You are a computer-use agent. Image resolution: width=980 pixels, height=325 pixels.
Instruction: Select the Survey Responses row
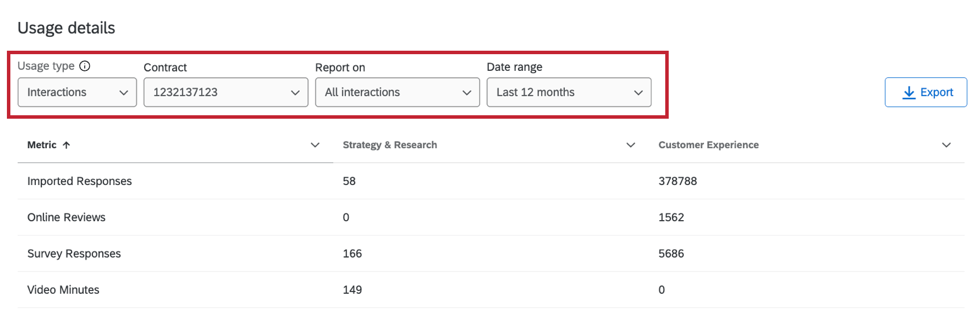[74, 254]
